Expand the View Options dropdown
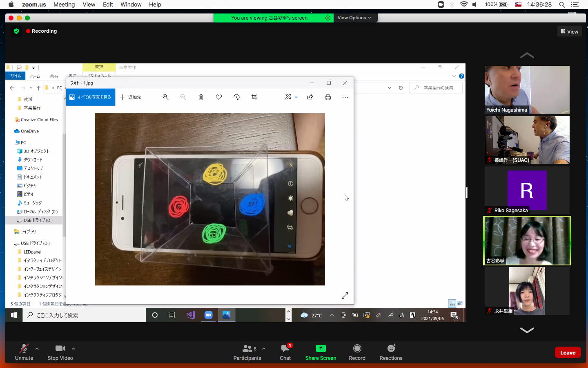The image size is (588, 368). [x=354, y=18]
